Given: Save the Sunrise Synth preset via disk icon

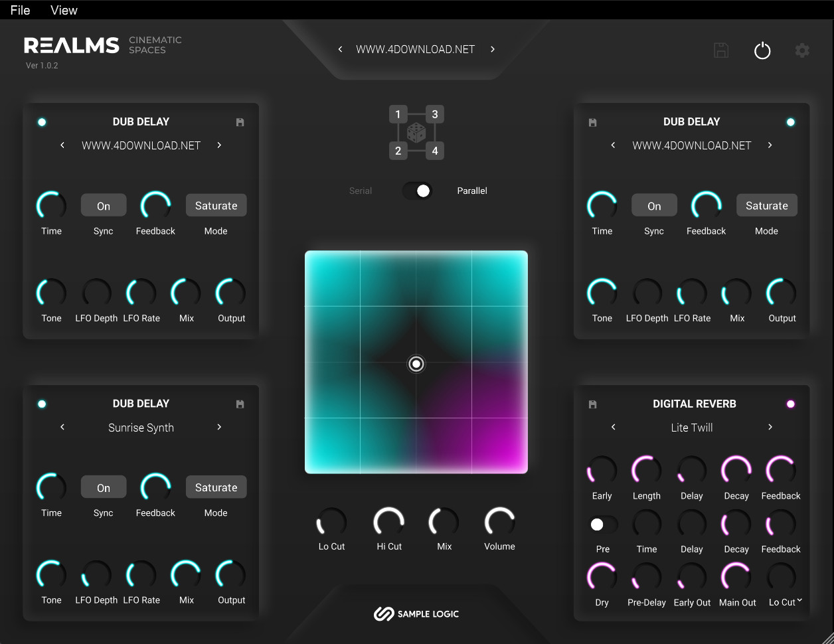Looking at the screenshot, I should [x=240, y=404].
